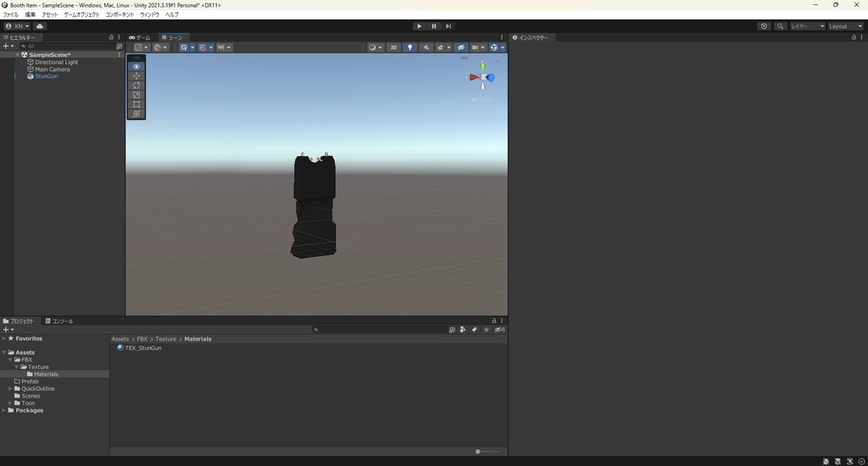Select the Scale tool in scene overlay
The height and width of the screenshot is (466, 868).
click(136, 95)
